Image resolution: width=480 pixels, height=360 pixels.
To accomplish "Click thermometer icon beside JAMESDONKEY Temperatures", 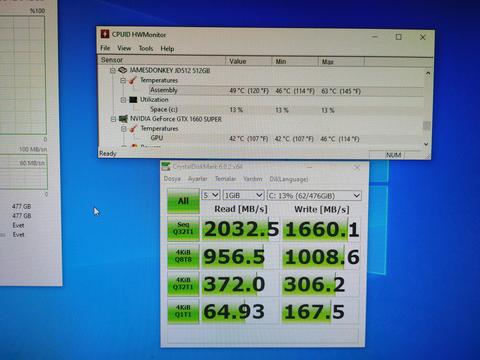I will pos(133,80).
